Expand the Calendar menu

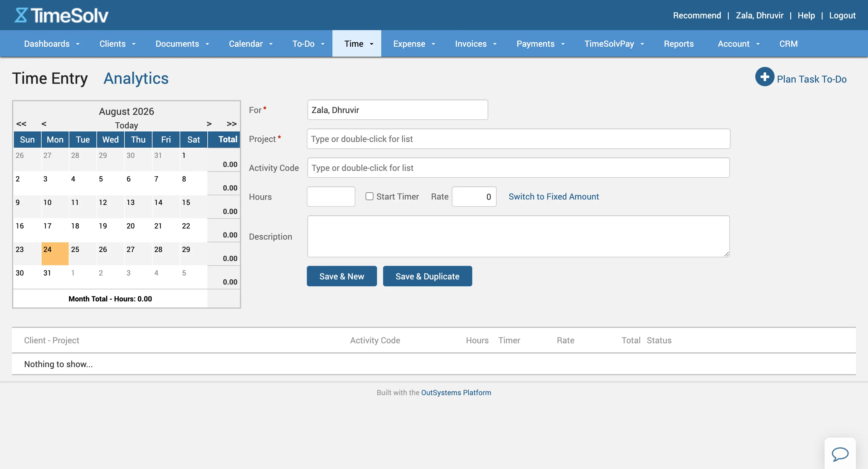tap(251, 44)
